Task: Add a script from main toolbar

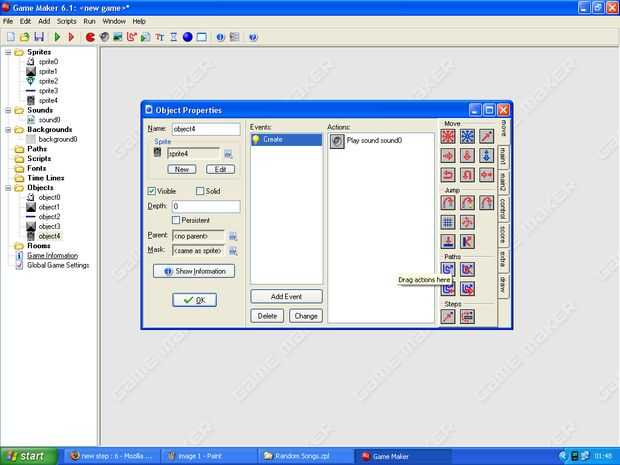Action: pos(146,37)
